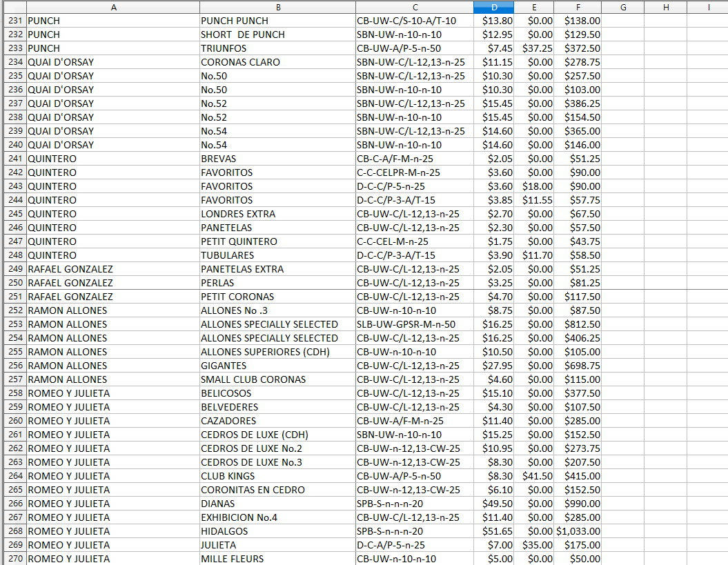Image resolution: width=728 pixels, height=565 pixels.
Task: Click cell 'SLB-UW-GPSR-M-n-50'
Action: pos(415,324)
